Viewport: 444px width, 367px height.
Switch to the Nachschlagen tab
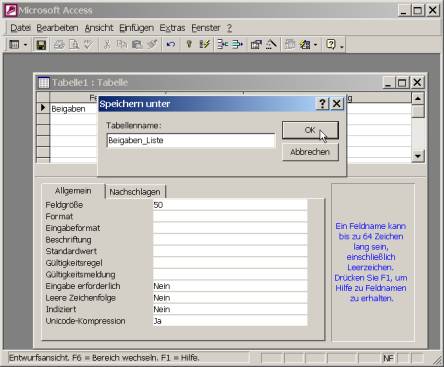pos(135,192)
